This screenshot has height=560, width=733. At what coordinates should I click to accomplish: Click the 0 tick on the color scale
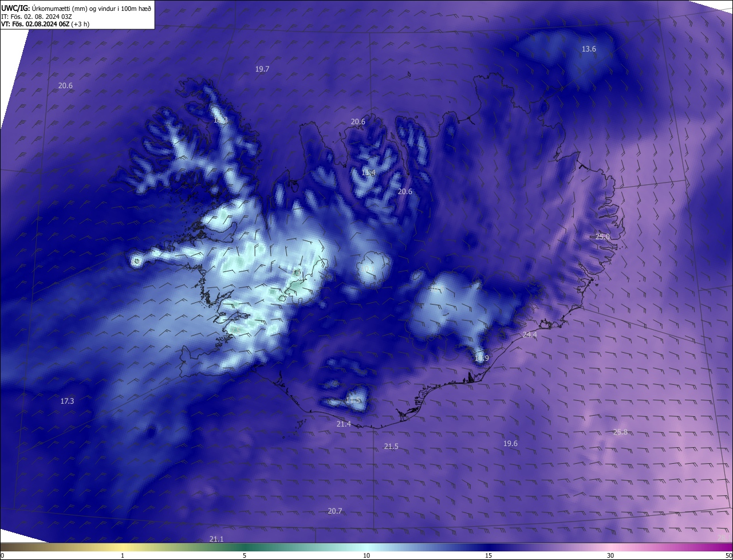[2, 555]
